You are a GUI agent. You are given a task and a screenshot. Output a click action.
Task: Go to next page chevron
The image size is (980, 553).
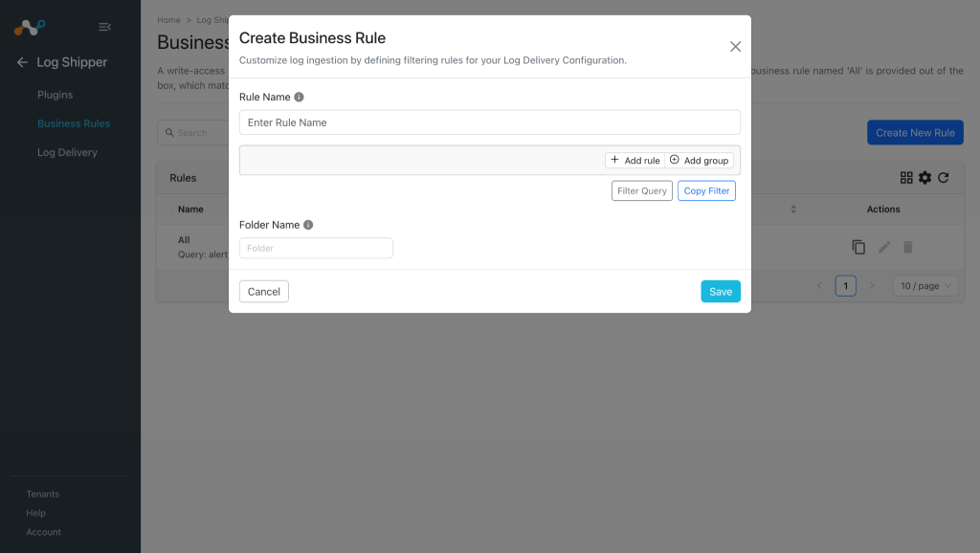click(x=872, y=285)
